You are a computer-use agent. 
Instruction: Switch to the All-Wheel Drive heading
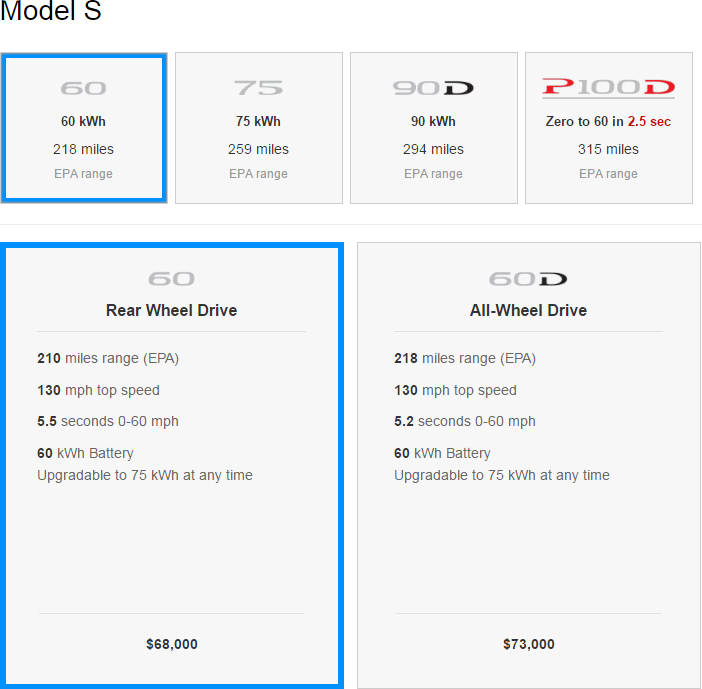(x=528, y=310)
